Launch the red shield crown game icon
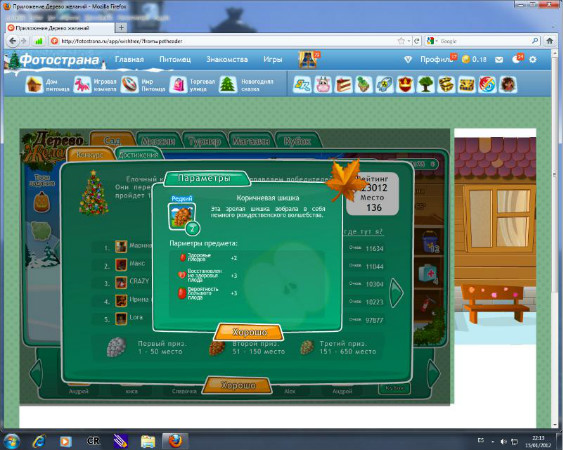 (x=405, y=85)
